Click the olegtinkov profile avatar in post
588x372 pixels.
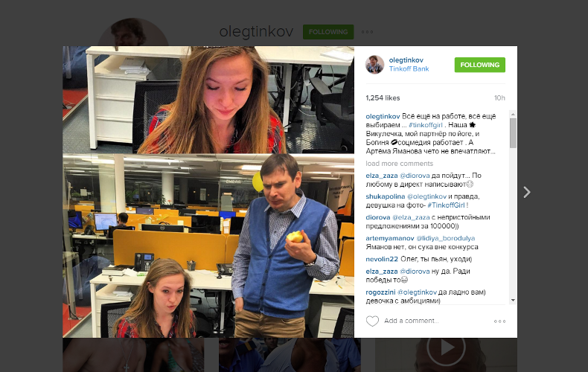[374, 65]
